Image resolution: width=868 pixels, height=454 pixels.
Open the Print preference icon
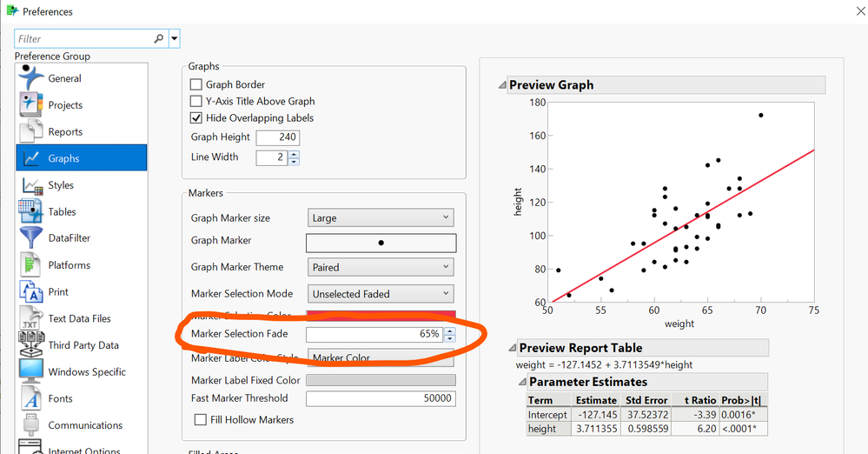[x=32, y=291]
